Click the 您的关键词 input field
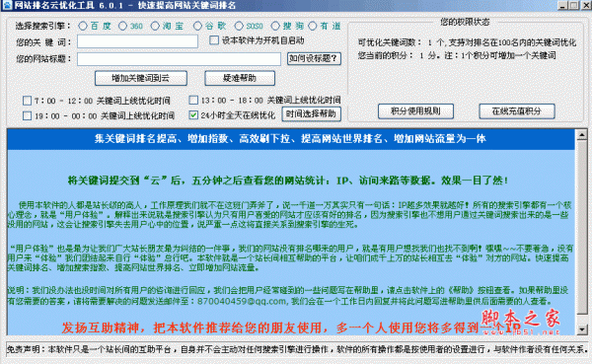 coord(137,41)
